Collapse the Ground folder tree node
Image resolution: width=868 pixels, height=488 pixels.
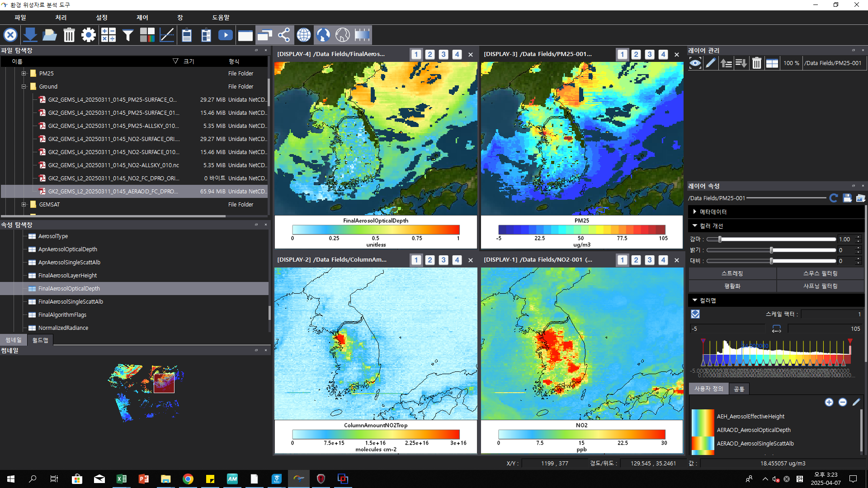pos(24,86)
